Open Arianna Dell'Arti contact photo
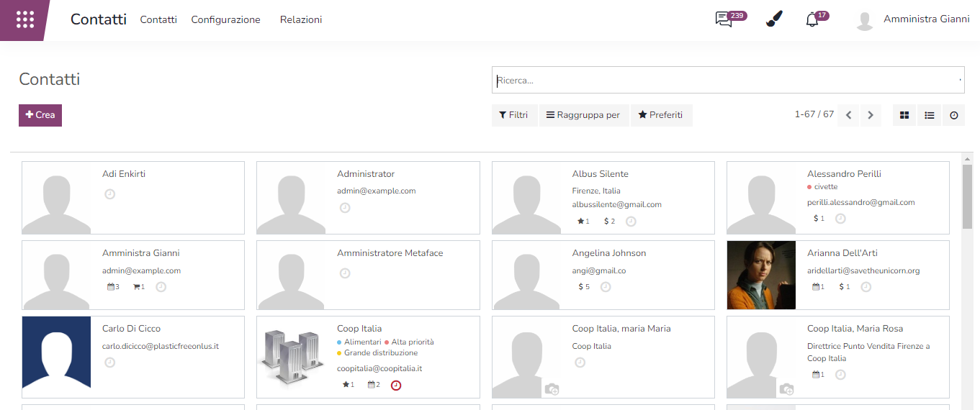980x410 pixels. (761, 275)
